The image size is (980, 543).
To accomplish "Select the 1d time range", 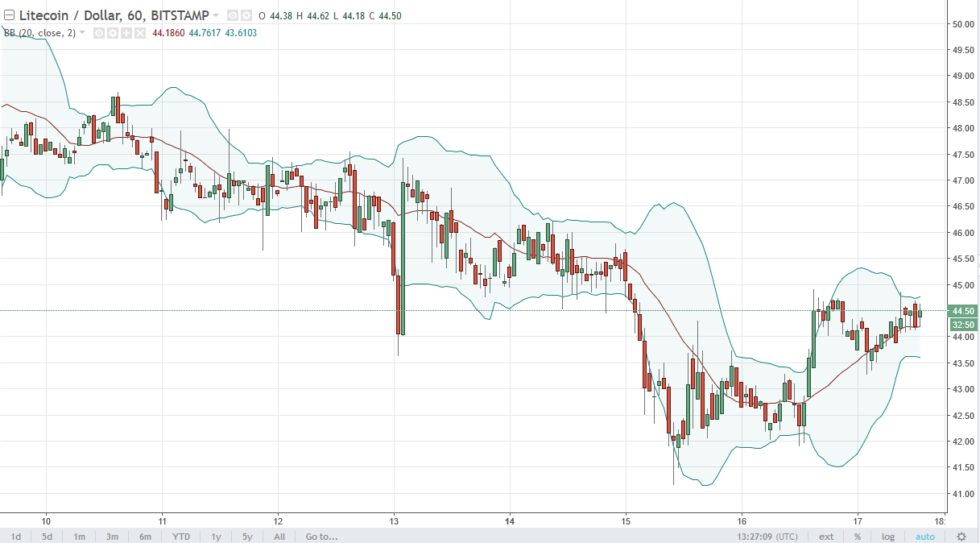I will [15, 537].
